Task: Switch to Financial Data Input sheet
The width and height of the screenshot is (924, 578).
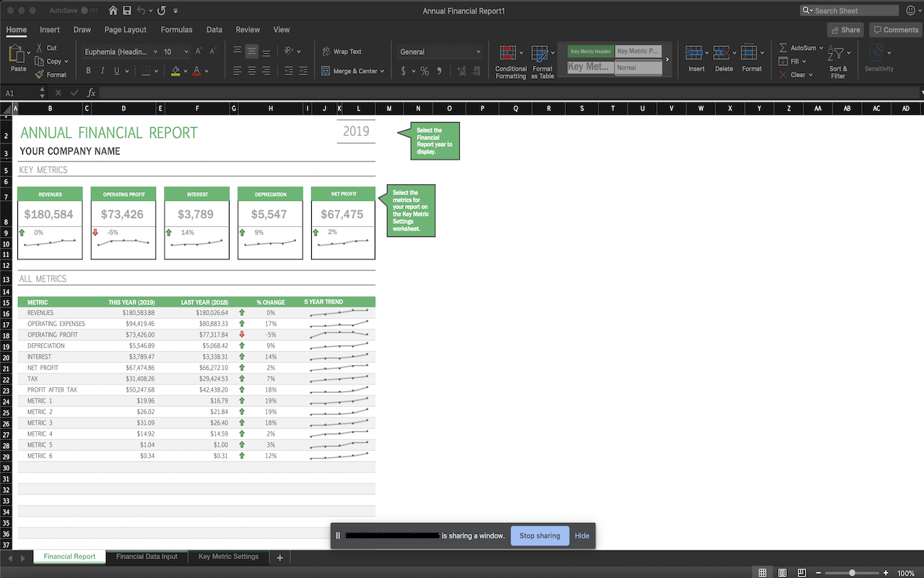Action: click(147, 557)
